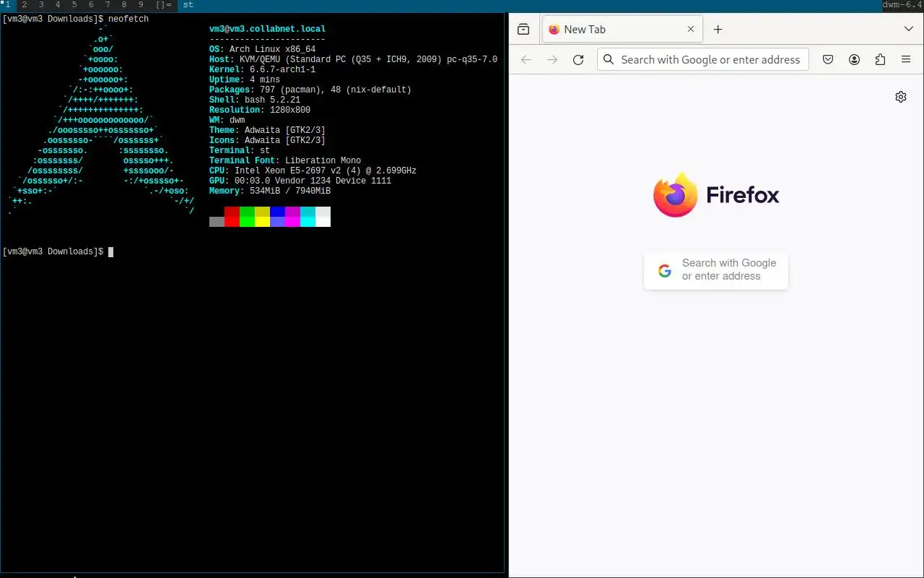Switch to dwm tag 1

pos(8,5)
